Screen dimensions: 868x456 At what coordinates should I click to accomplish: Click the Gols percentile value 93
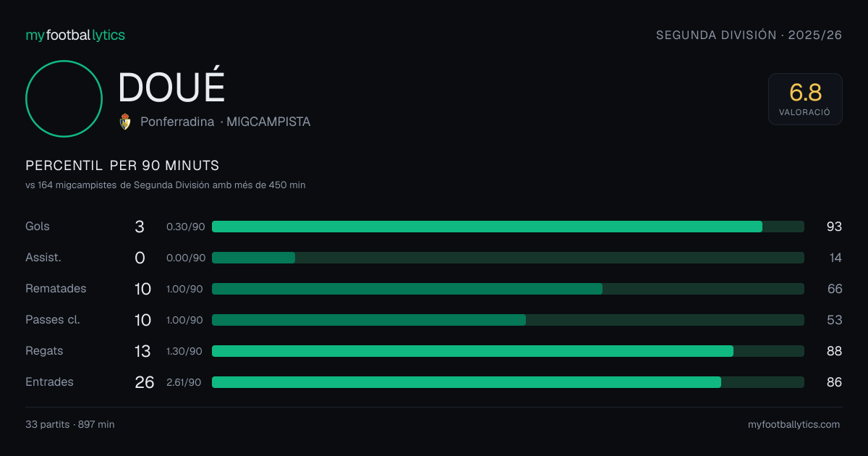pyautogui.click(x=834, y=227)
